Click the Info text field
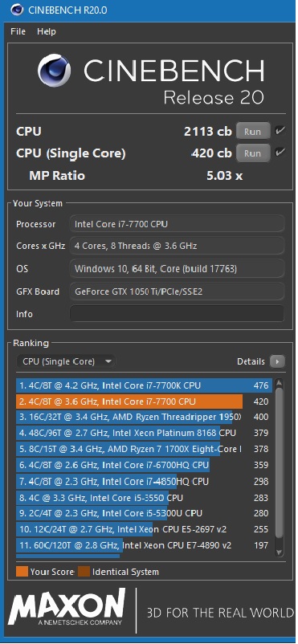Viewport: 298px width, 644px height. click(178, 314)
